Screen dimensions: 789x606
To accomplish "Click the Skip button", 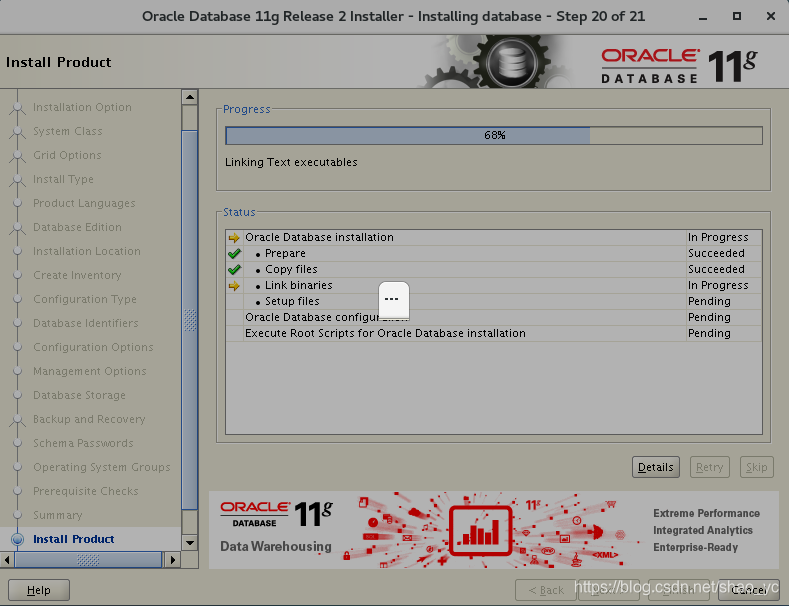I will click(756, 467).
